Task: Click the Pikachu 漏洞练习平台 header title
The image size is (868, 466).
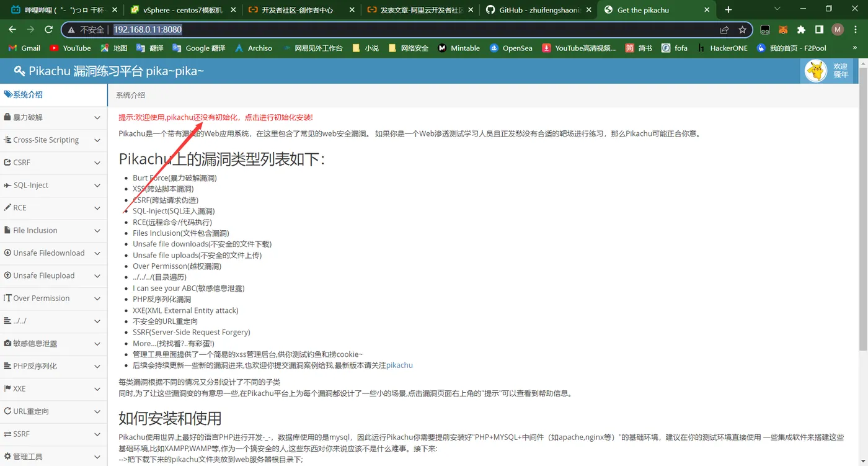Action: 109,71
